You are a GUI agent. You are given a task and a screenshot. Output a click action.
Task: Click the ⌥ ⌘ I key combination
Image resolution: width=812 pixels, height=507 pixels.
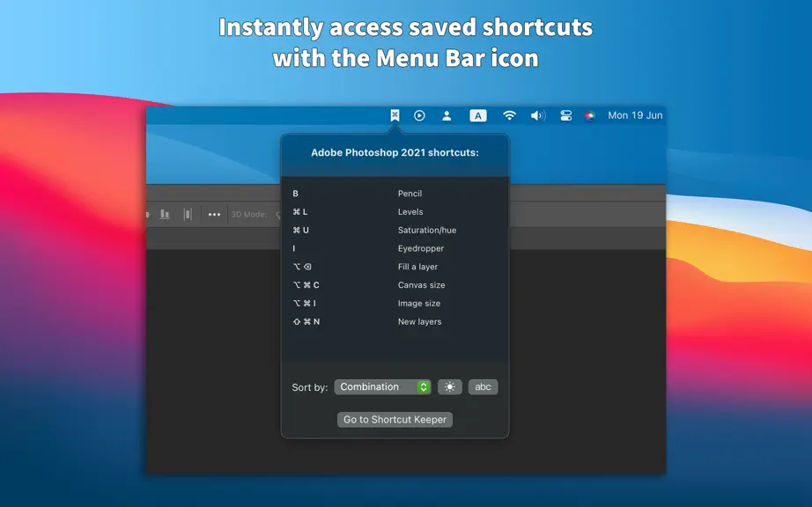tap(305, 303)
